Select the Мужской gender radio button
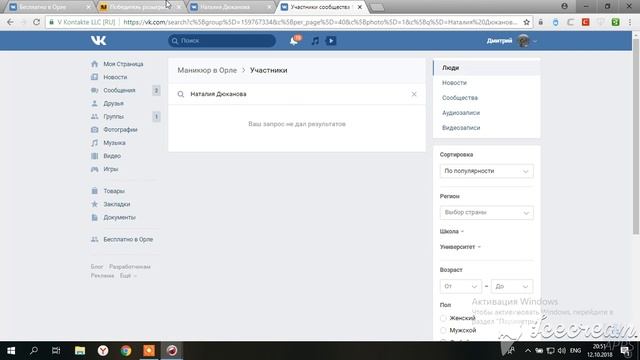Viewport: 640px width, 360px height. [x=443, y=330]
